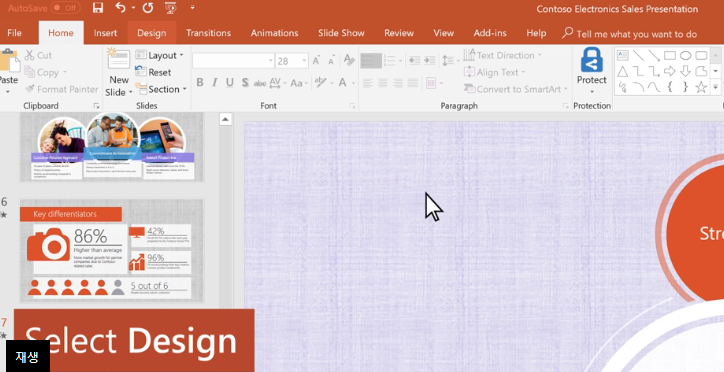The height and width of the screenshot is (372, 724).
Task: Select the Oval shape
Action: coord(686,56)
